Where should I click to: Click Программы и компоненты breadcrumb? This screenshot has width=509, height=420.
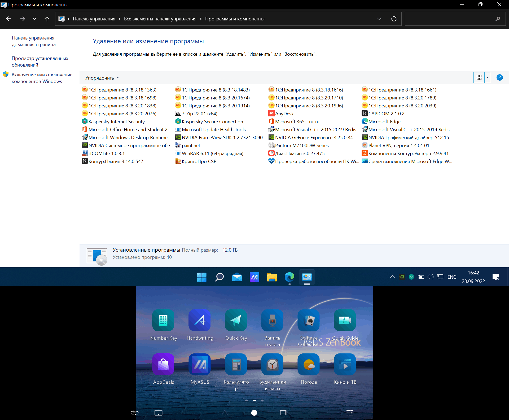[x=235, y=19]
